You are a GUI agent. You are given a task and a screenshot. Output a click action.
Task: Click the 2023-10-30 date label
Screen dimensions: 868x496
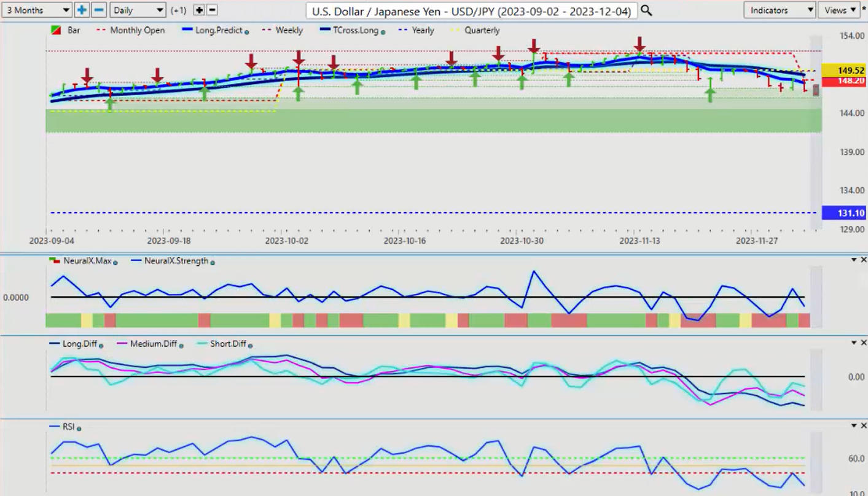coord(522,241)
